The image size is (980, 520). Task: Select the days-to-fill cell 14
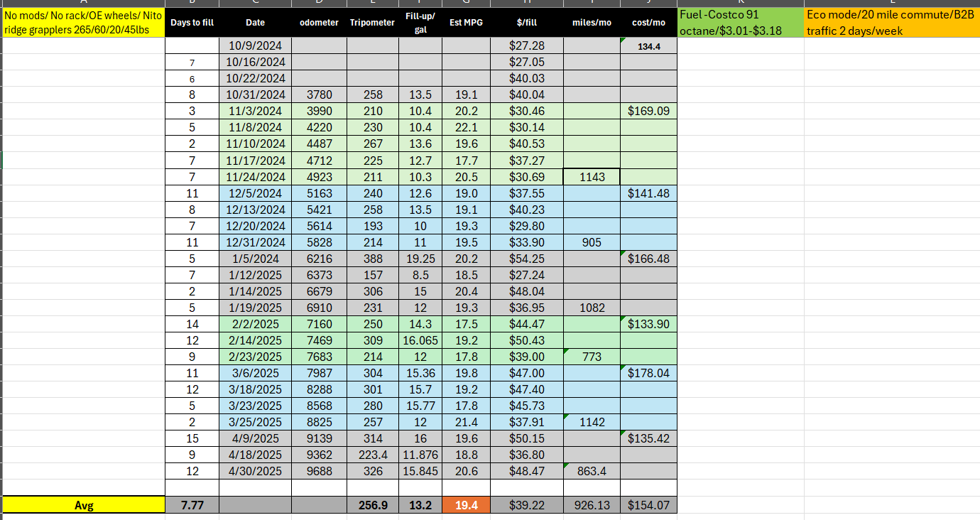(192, 324)
